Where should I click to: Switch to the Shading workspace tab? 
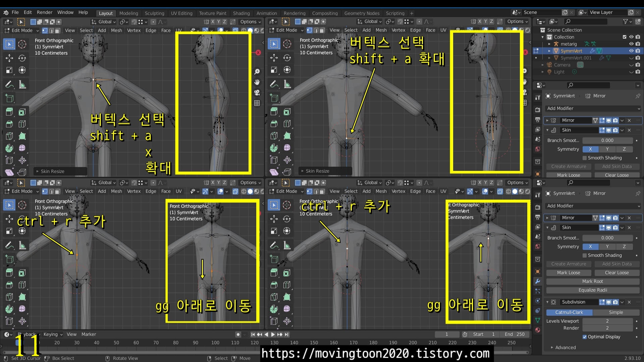[x=241, y=13]
